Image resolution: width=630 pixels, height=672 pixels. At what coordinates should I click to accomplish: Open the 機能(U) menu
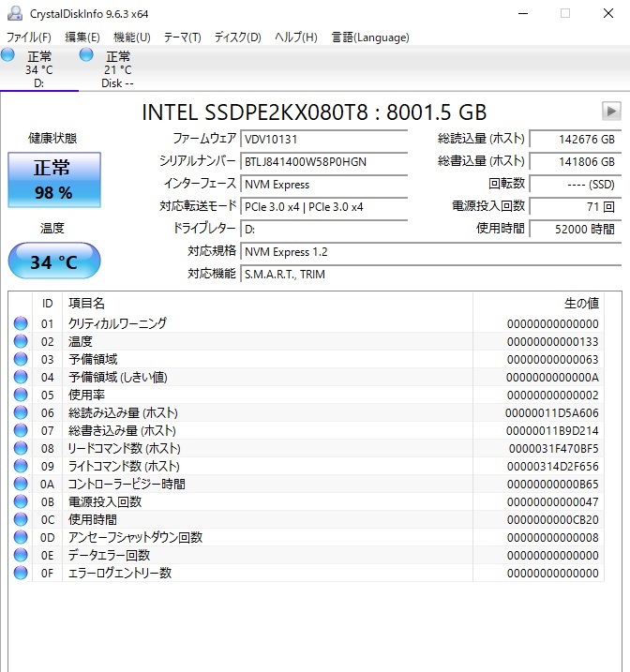point(132,37)
